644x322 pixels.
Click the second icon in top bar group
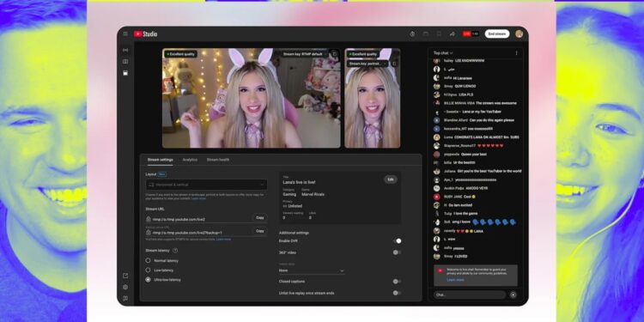[426, 34]
